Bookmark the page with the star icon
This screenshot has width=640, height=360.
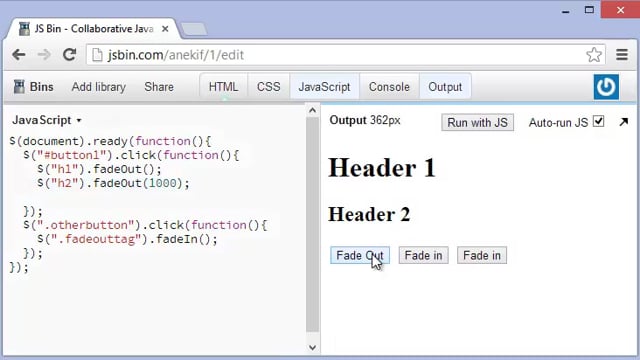click(x=593, y=55)
